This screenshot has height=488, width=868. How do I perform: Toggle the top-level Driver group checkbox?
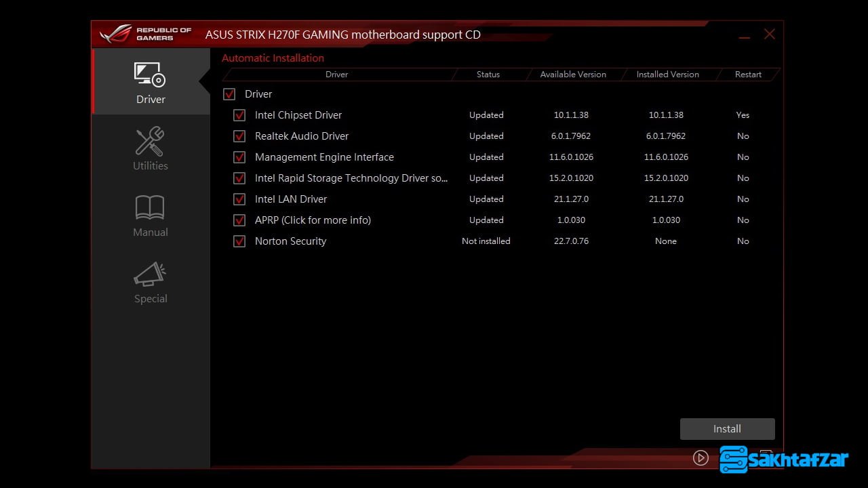pyautogui.click(x=229, y=94)
